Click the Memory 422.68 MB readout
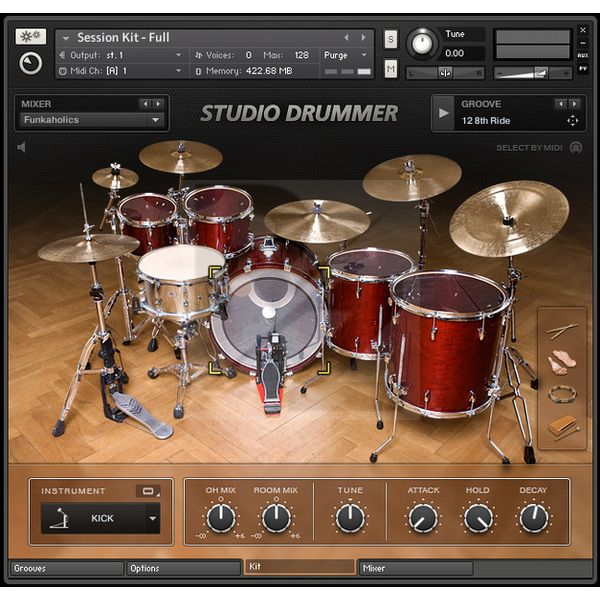The image size is (600, 600). pos(249,71)
